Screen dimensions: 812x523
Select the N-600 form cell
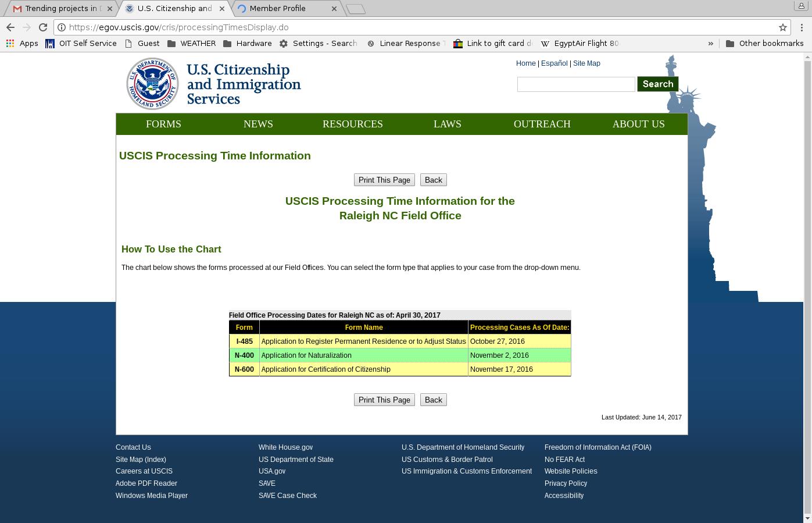coord(244,369)
